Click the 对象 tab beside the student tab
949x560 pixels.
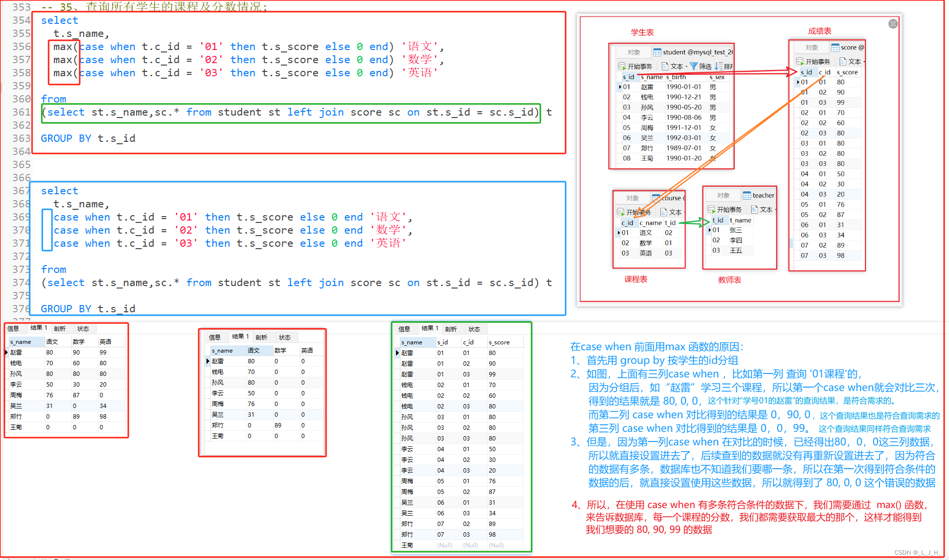click(634, 52)
